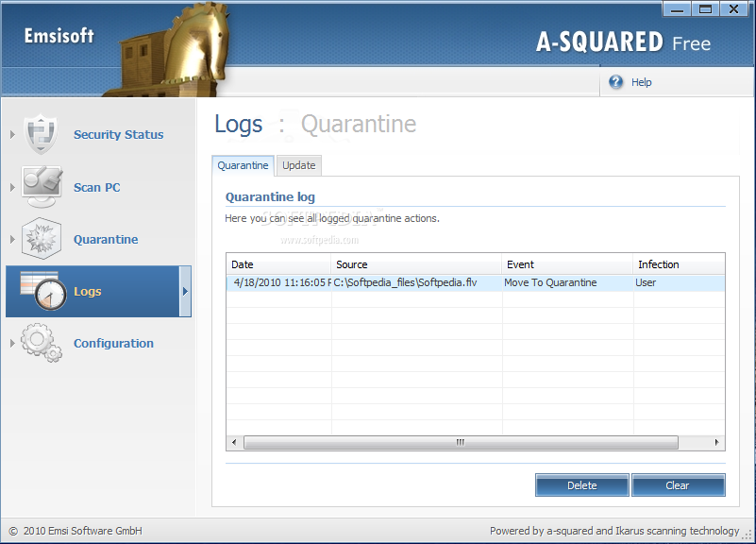Click the Delete button
Image resolution: width=756 pixels, height=544 pixels.
click(x=582, y=485)
